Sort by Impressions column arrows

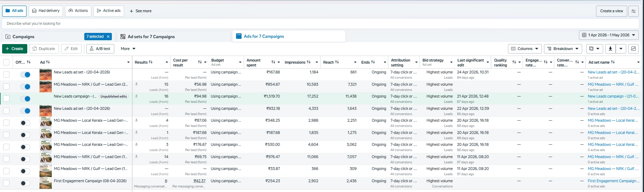(309, 62)
